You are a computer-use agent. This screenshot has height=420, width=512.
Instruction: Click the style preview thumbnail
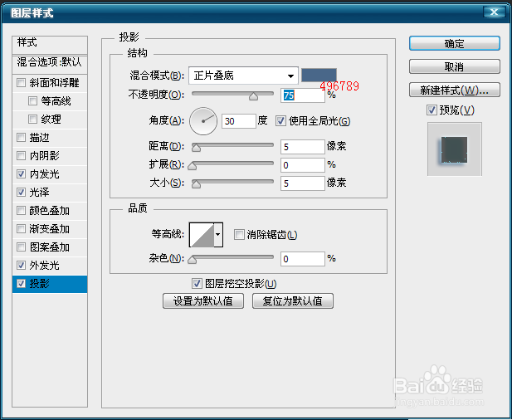click(x=455, y=149)
